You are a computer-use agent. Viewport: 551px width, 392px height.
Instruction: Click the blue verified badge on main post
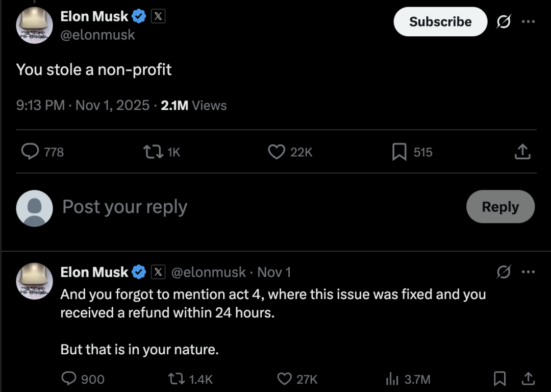point(139,16)
